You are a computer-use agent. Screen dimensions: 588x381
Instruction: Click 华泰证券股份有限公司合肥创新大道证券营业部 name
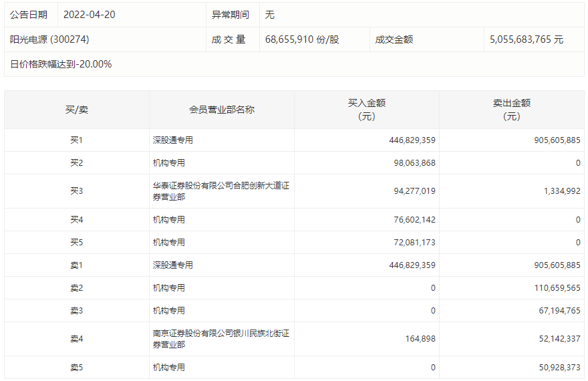[x=221, y=191]
